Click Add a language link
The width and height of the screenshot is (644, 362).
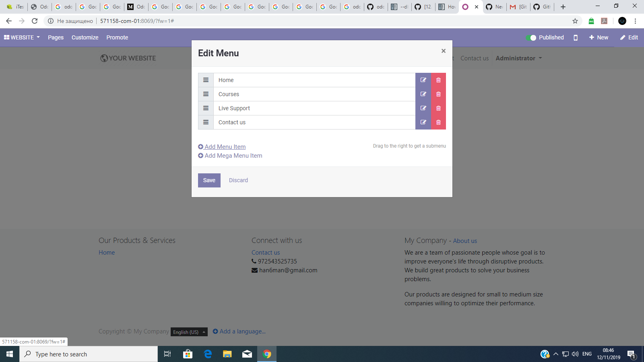239,331
